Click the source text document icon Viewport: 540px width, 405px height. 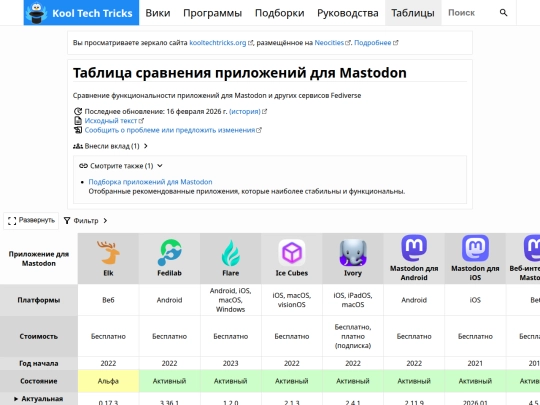[x=78, y=121]
